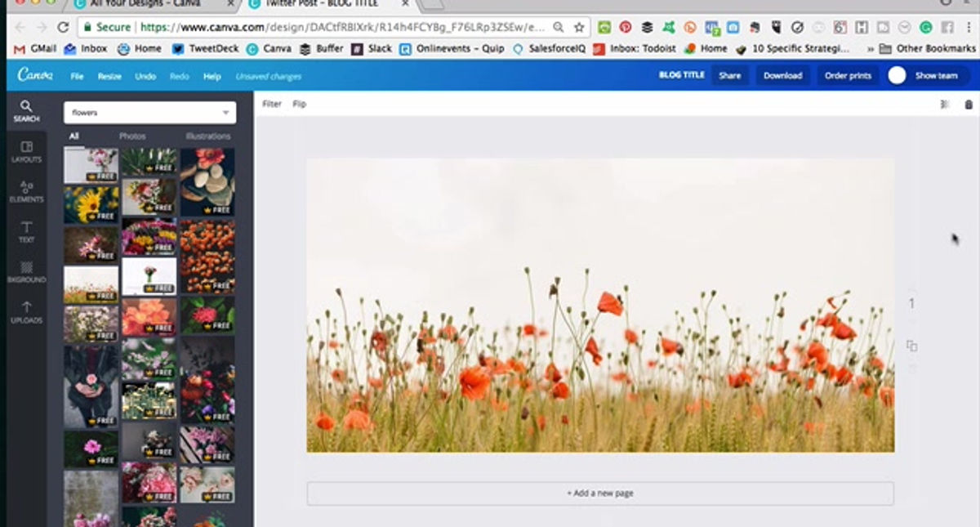This screenshot has height=527, width=980.
Task: Switch to the Illustrations tab
Action: point(207,136)
